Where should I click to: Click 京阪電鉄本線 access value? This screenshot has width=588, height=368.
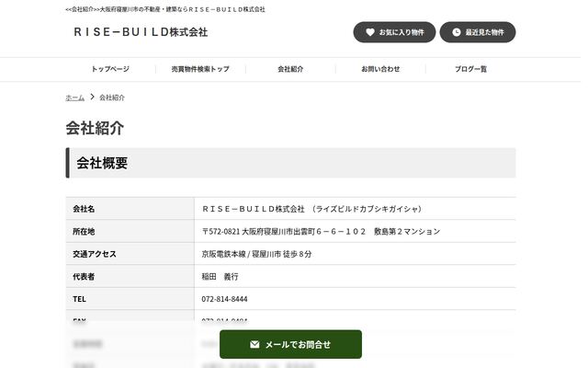tap(256, 254)
